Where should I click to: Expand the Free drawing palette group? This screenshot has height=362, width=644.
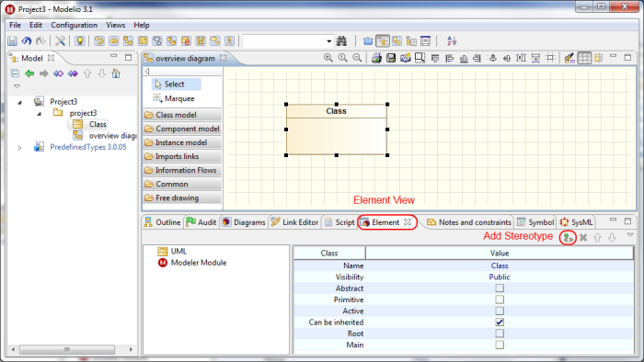point(182,198)
